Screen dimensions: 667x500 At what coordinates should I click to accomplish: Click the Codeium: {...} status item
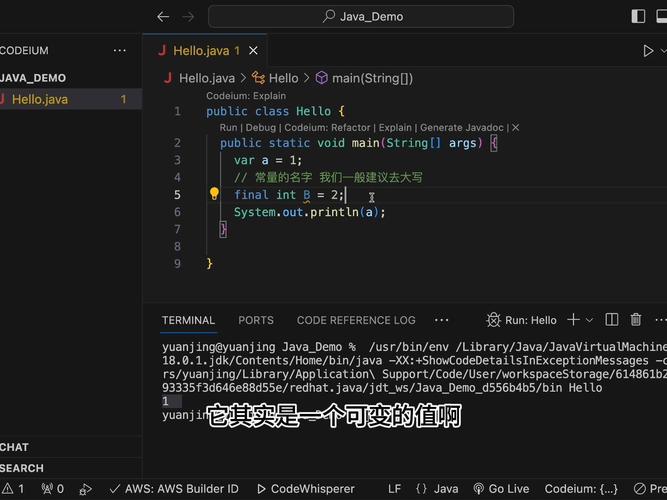581,489
